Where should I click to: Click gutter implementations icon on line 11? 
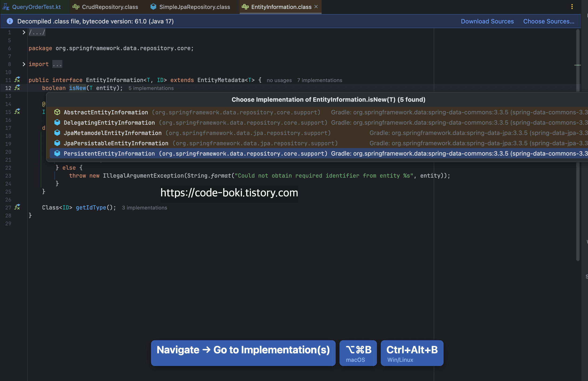tap(17, 80)
